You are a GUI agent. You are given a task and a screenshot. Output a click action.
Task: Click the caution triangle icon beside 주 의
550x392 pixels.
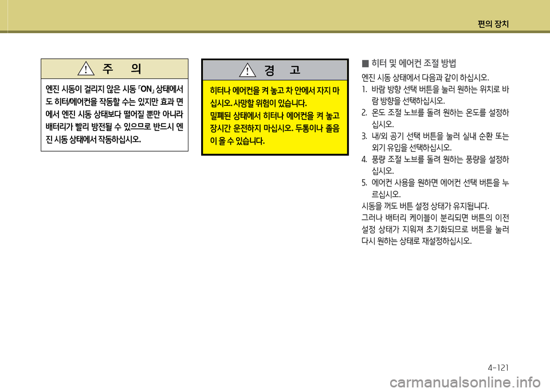pyautogui.click(x=86, y=68)
